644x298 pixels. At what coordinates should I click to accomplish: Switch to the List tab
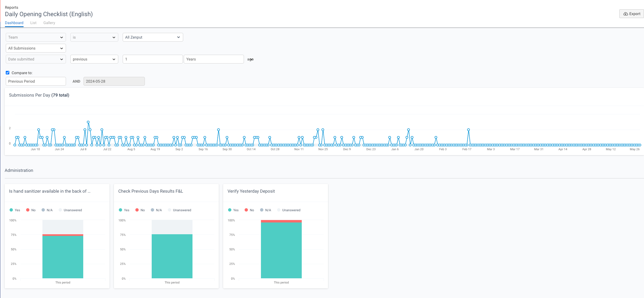coord(33,23)
